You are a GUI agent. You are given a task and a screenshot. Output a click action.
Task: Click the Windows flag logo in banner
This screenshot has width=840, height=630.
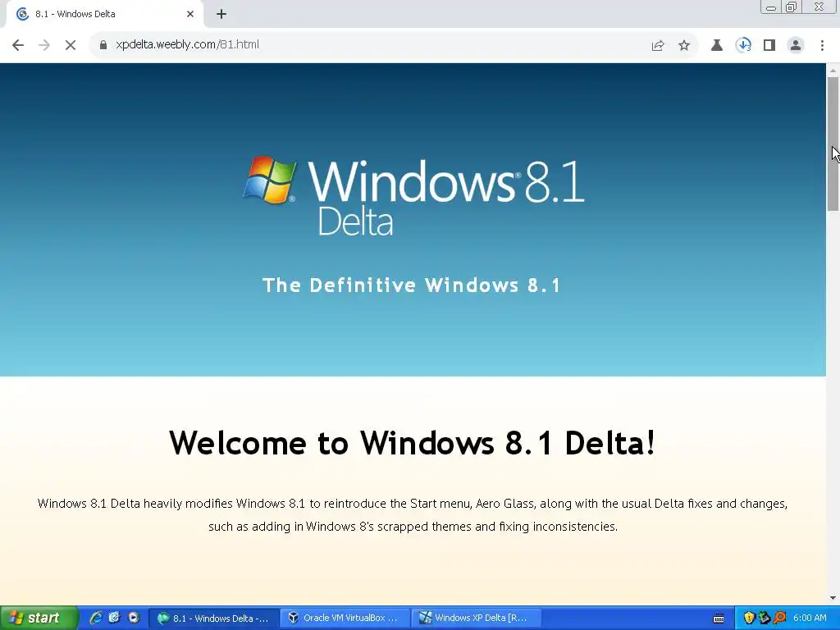click(269, 180)
